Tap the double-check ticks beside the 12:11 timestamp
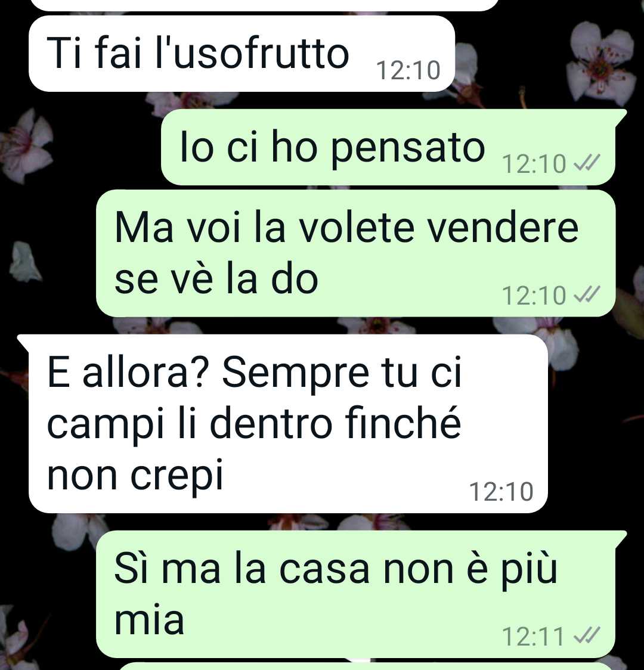The height and width of the screenshot is (670, 644). coord(587,636)
